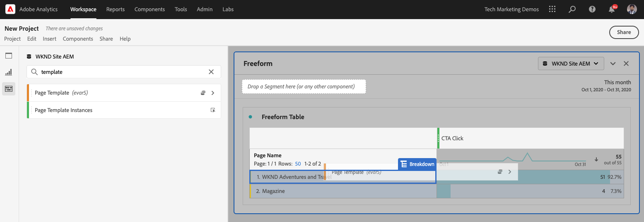Click the 4 7.3% value cell
The height and width of the screenshot is (222, 644).
click(x=531, y=191)
